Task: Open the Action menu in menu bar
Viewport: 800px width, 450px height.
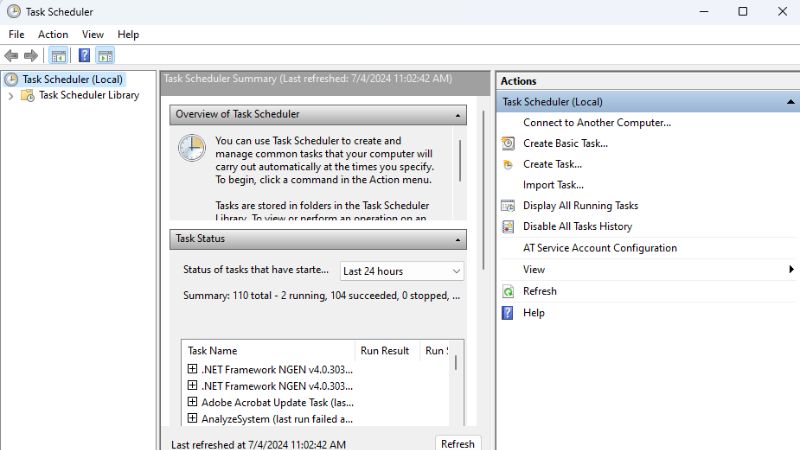Action: (x=53, y=34)
